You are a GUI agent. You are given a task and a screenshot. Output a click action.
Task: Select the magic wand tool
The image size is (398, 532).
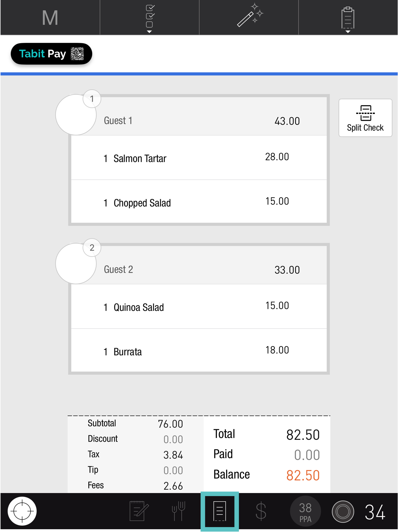249,16
